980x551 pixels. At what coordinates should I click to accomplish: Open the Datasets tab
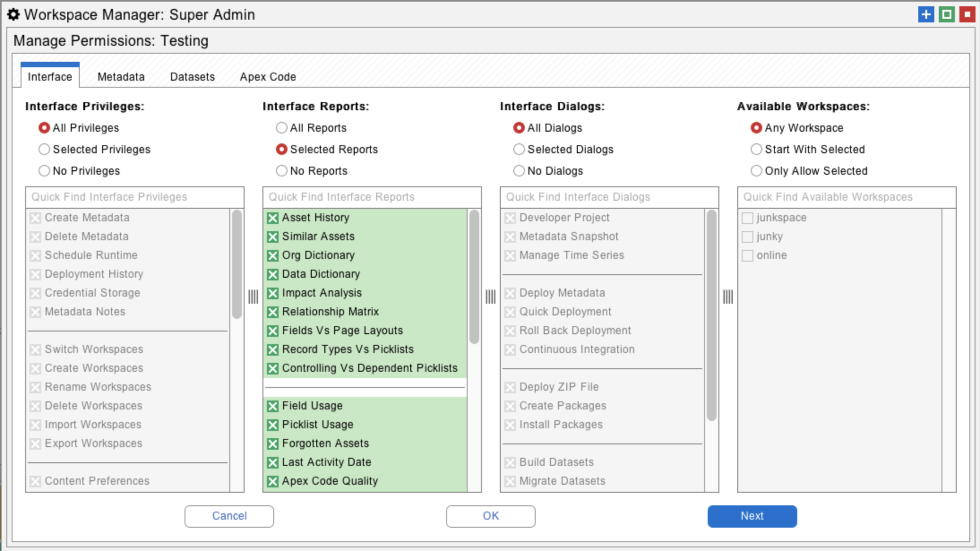tap(192, 77)
